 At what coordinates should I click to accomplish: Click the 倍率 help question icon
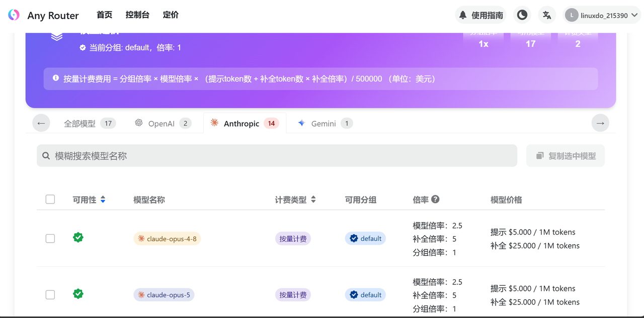coord(436,199)
